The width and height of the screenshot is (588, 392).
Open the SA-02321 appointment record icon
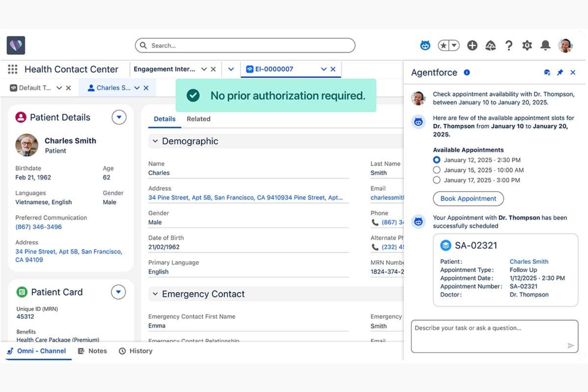click(x=446, y=245)
